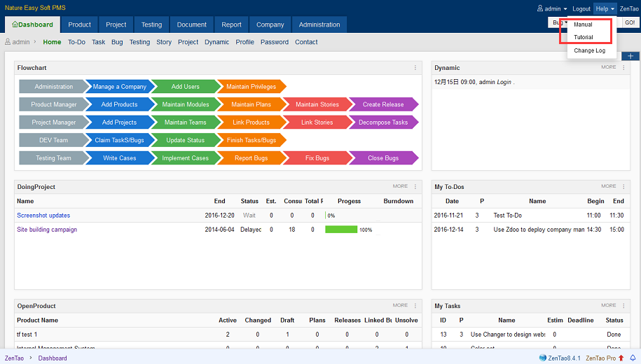Open the Screenshot updates project link
Screen dimensions: 641x364
pos(43,216)
